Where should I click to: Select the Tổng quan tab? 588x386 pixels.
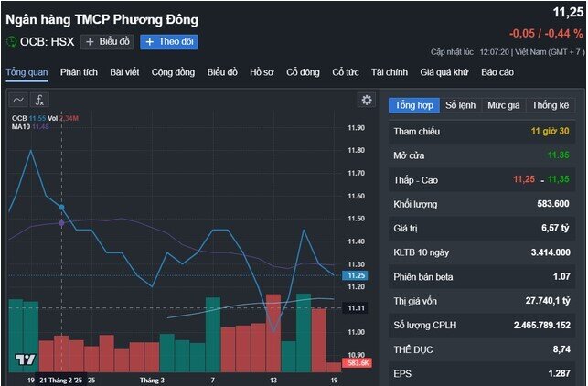27,72
